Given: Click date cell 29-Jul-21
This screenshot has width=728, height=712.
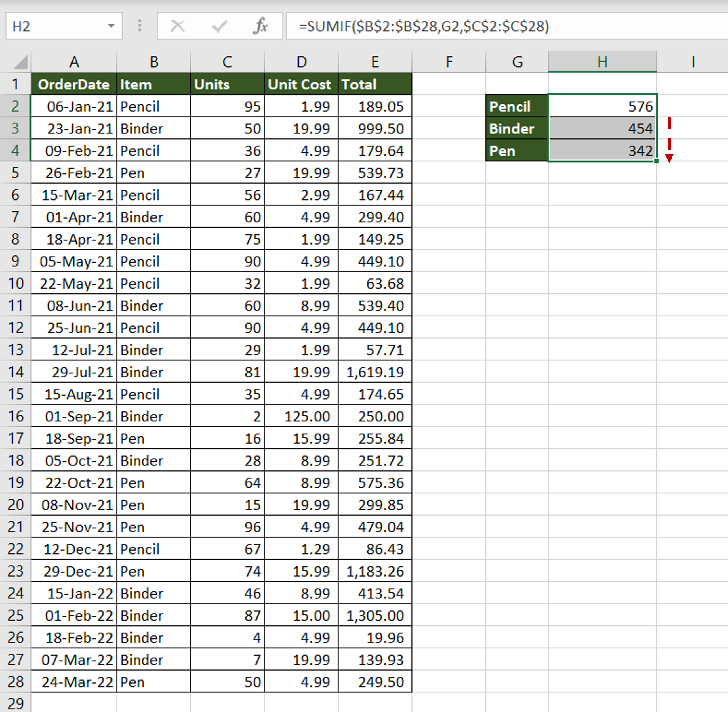Looking at the screenshot, I should point(74,372).
